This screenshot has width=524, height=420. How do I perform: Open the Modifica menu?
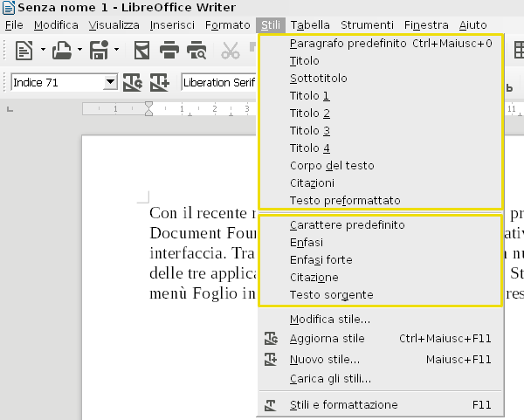tap(56, 25)
